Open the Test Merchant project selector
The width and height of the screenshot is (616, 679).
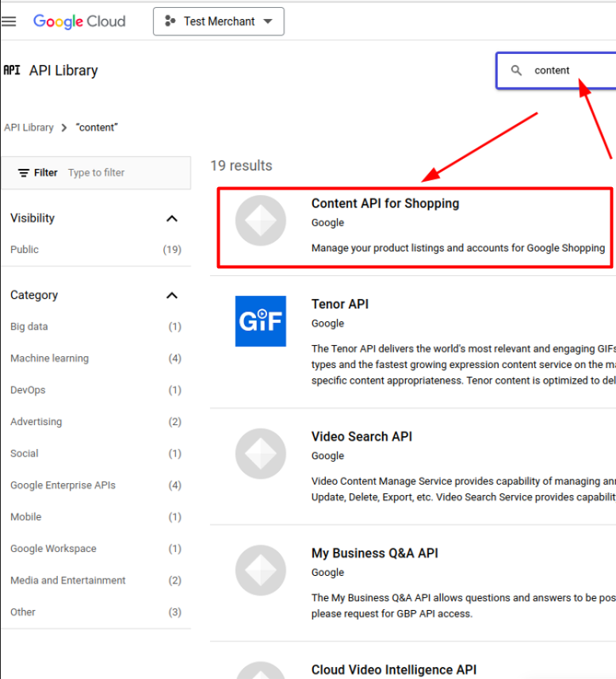tap(219, 21)
